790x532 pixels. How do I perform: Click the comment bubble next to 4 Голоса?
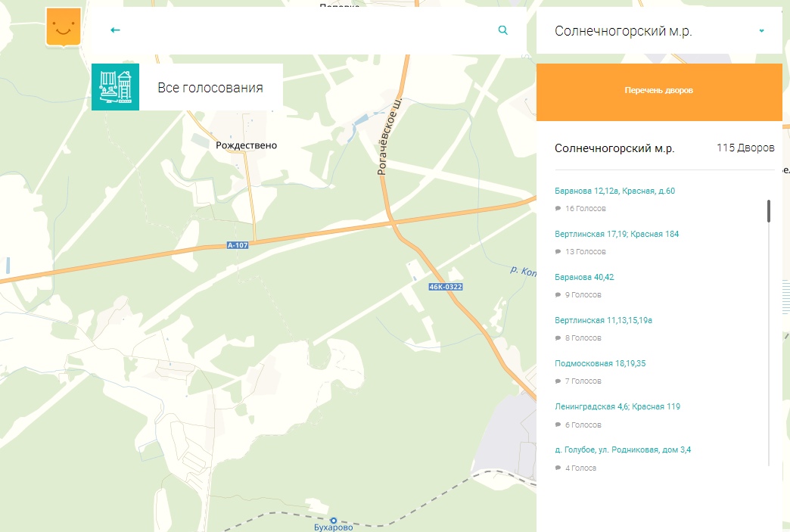pyautogui.click(x=558, y=468)
